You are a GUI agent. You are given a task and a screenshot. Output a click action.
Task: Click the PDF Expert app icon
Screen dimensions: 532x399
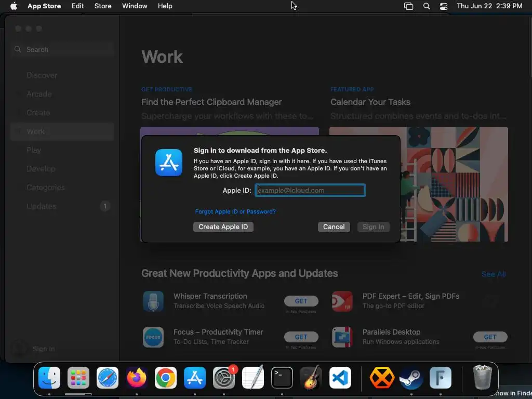[x=342, y=301]
